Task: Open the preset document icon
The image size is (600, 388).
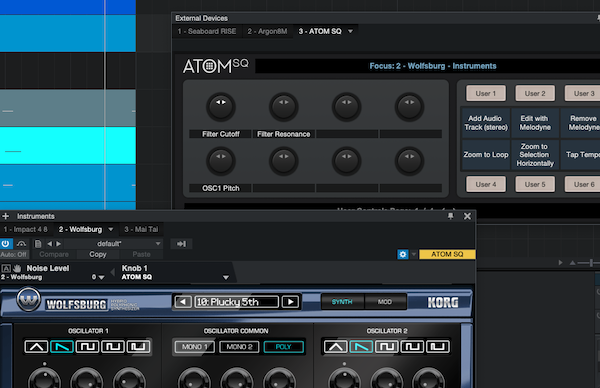Action: (x=38, y=244)
